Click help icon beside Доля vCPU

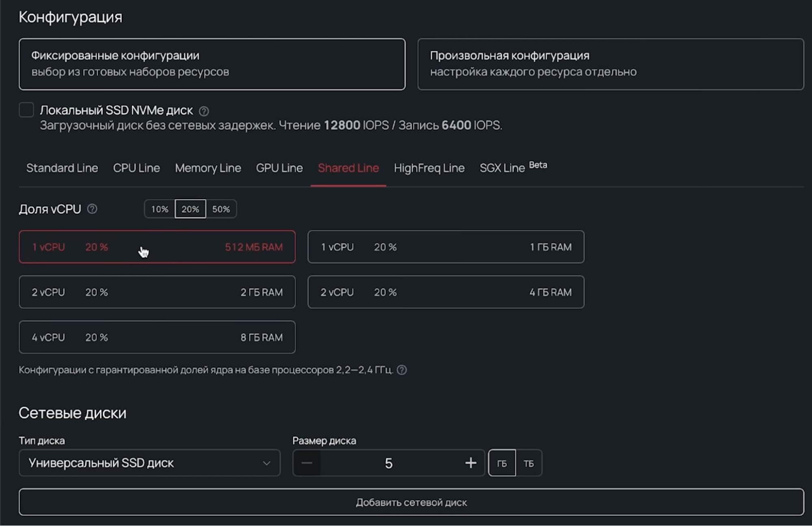click(x=92, y=209)
